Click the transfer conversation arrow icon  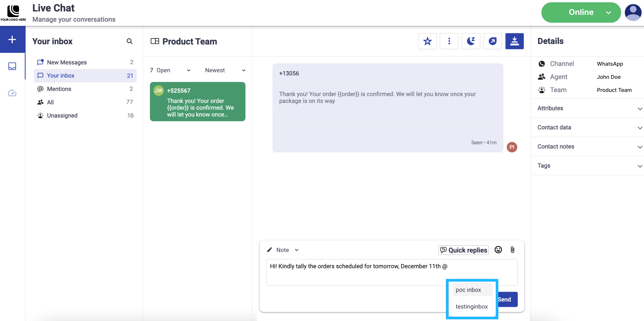[493, 41]
